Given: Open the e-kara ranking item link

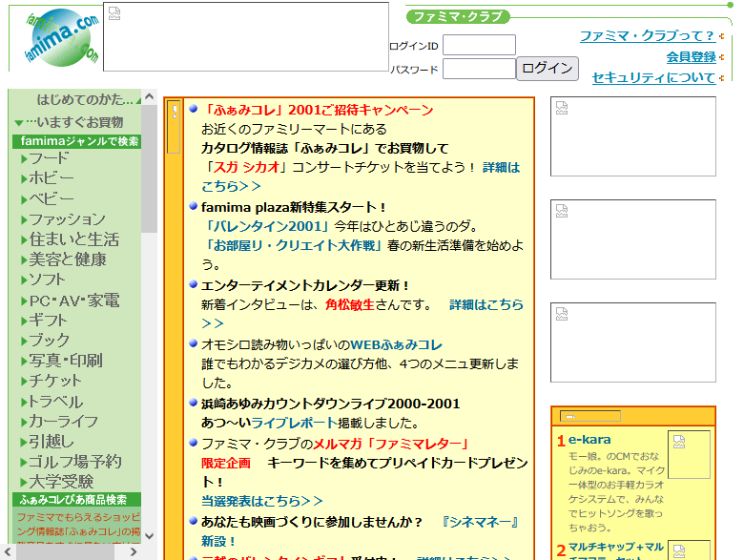Looking at the screenshot, I should pos(589,440).
